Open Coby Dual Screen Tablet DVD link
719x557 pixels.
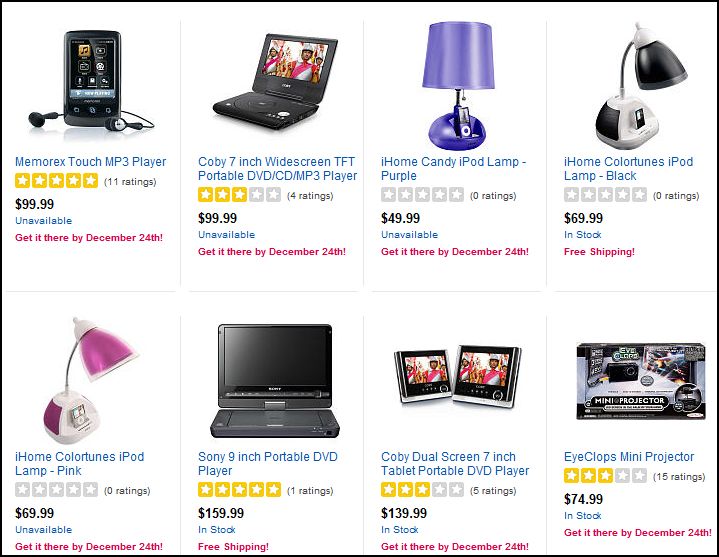pos(455,463)
